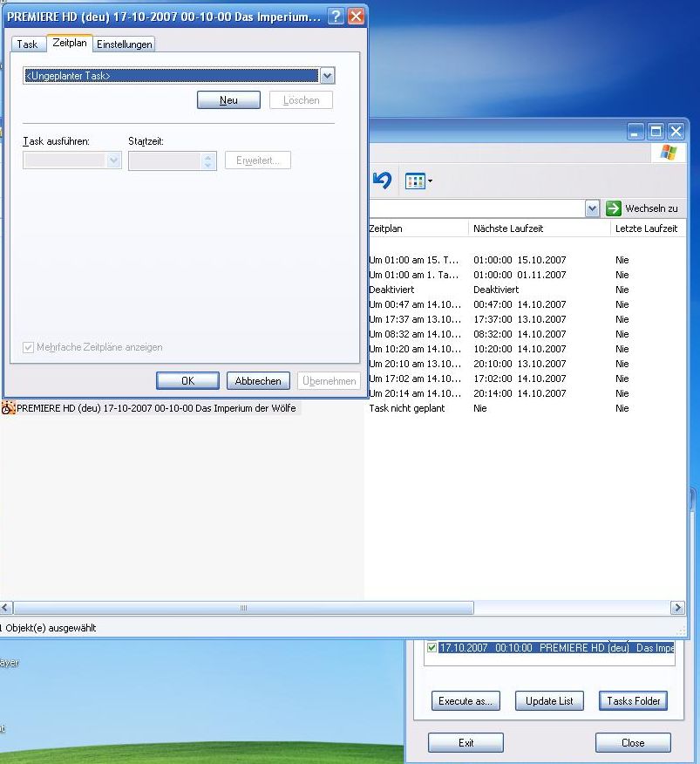Viewport: 700px width, 764px height.
Task: Click the Startzeit time stepper
Action: pyautogui.click(x=208, y=160)
